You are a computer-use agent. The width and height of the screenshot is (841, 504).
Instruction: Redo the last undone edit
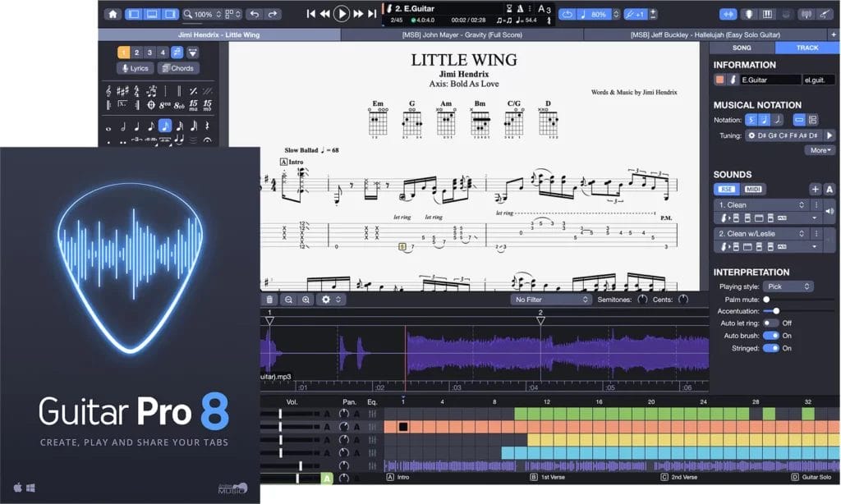coord(273,14)
